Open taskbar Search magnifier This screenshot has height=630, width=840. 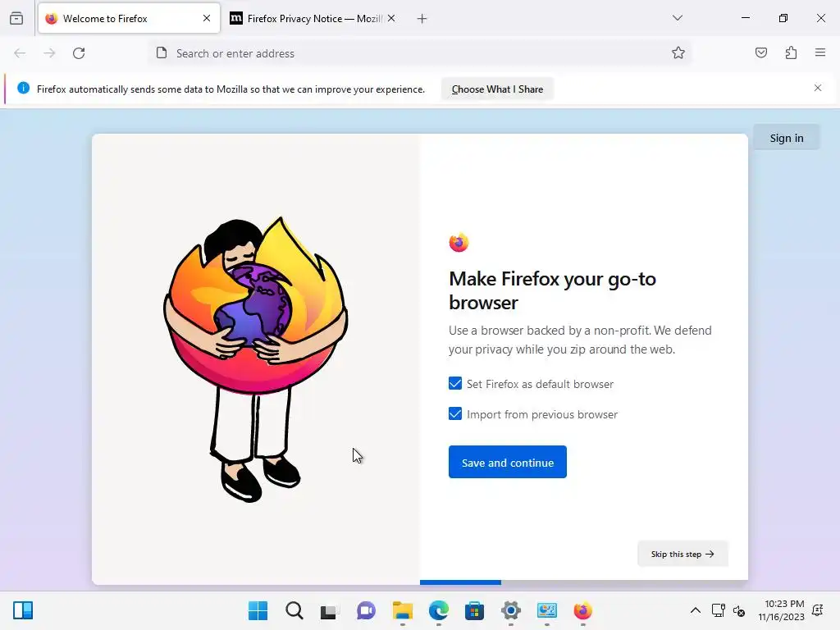click(294, 610)
